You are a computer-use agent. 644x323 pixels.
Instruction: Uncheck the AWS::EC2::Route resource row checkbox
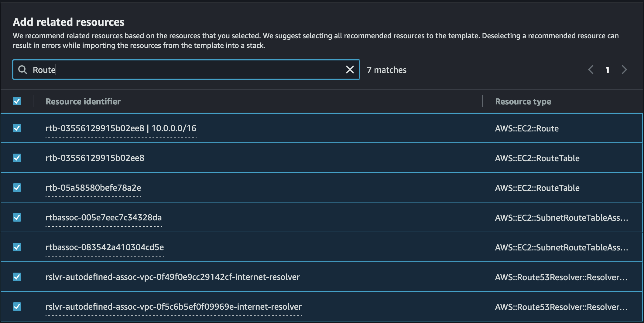[17, 128]
